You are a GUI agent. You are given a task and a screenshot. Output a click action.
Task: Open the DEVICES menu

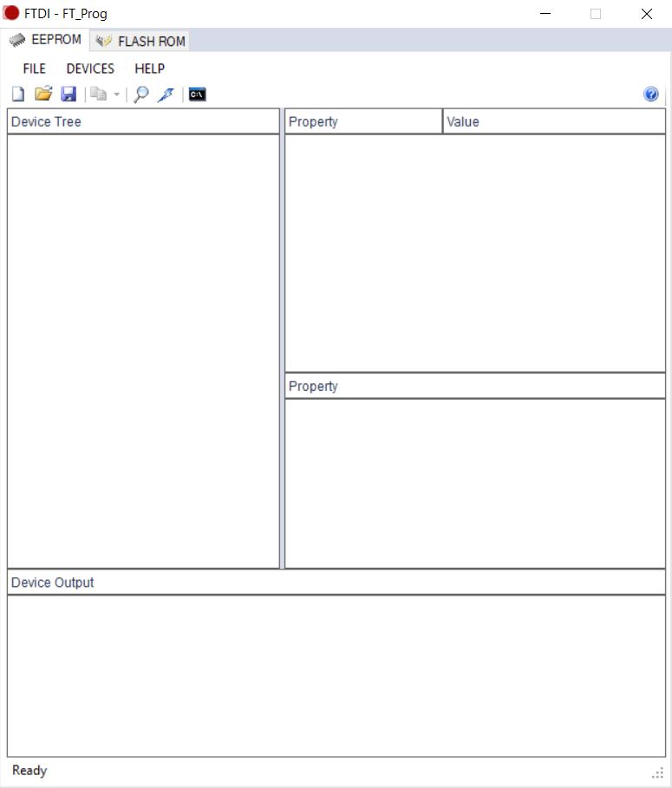click(x=90, y=68)
